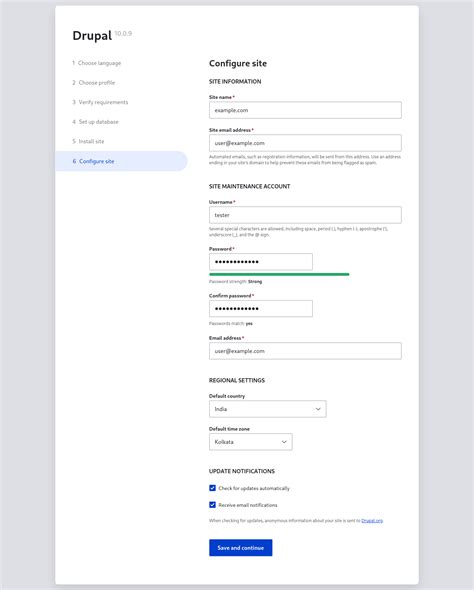This screenshot has width=474, height=590.
Task: Click the Drupal logo title
Action: click(x=92, y=35)
